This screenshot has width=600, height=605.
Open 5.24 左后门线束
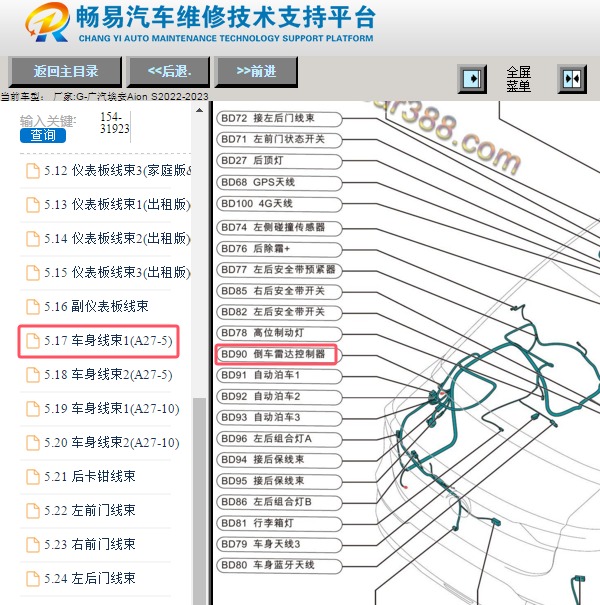pos(90,578)
